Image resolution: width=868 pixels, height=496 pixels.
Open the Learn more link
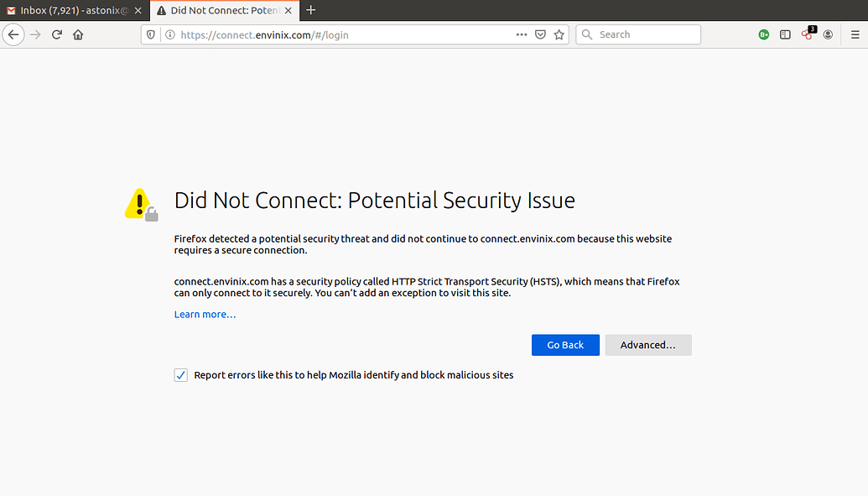(x=204, y=314)
